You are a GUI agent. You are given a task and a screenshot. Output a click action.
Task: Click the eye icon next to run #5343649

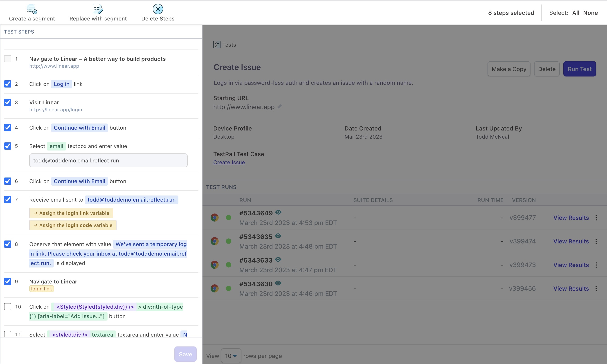pyautogui.click(x=278, y=212)
